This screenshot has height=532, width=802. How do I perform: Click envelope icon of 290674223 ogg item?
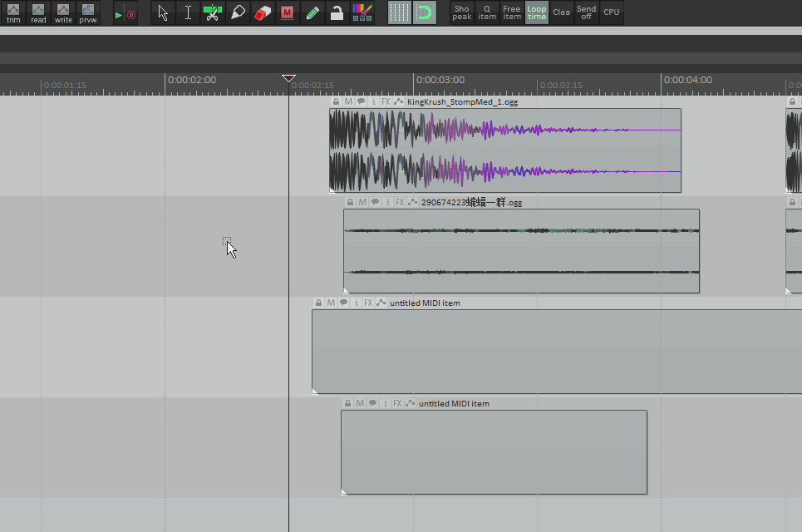[x=413, y=203]
